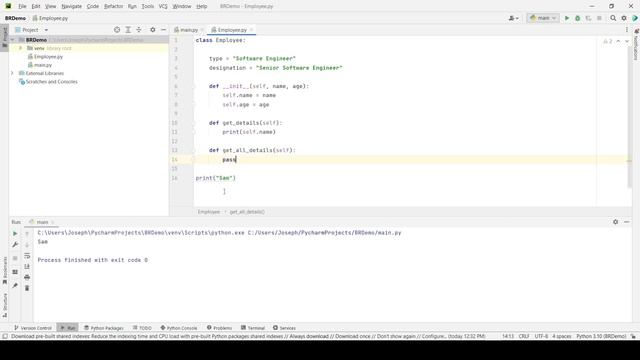Expand External Libraries node
640x360 pixels.
[12, 73]
